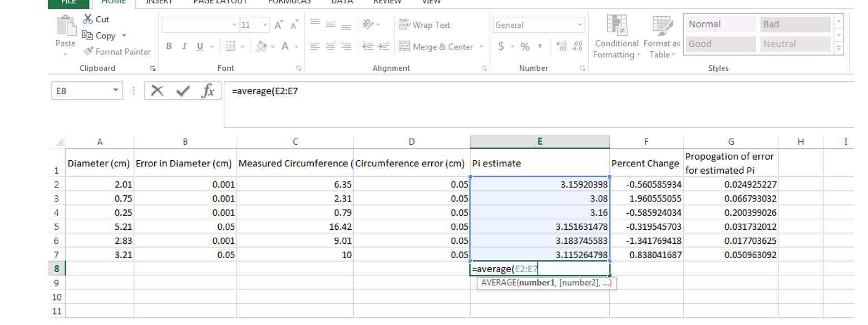This screenshot has height=325, width=868.
Task: Click cell containing 3.183745583
Action: 540,241
